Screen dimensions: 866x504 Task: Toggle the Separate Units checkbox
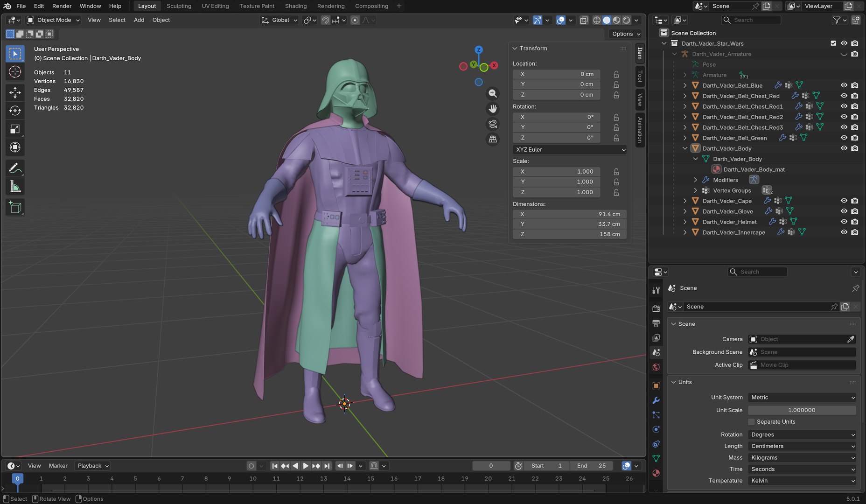coord(751,422)
